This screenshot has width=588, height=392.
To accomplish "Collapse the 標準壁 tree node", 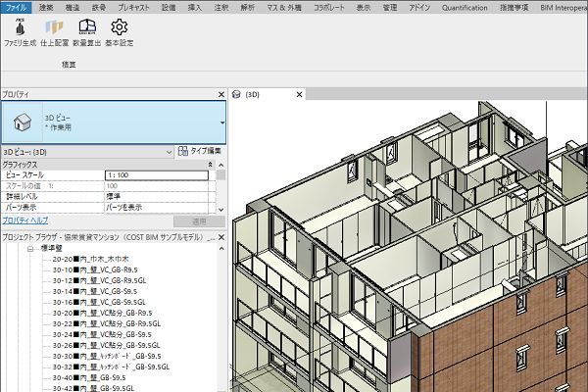I will click(30, 248).
